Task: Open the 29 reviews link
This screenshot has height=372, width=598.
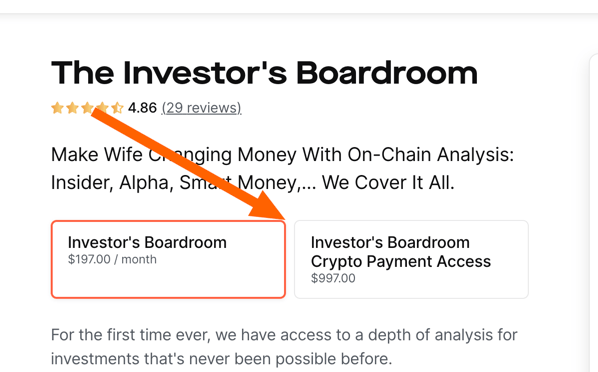Action: point(201,108)
